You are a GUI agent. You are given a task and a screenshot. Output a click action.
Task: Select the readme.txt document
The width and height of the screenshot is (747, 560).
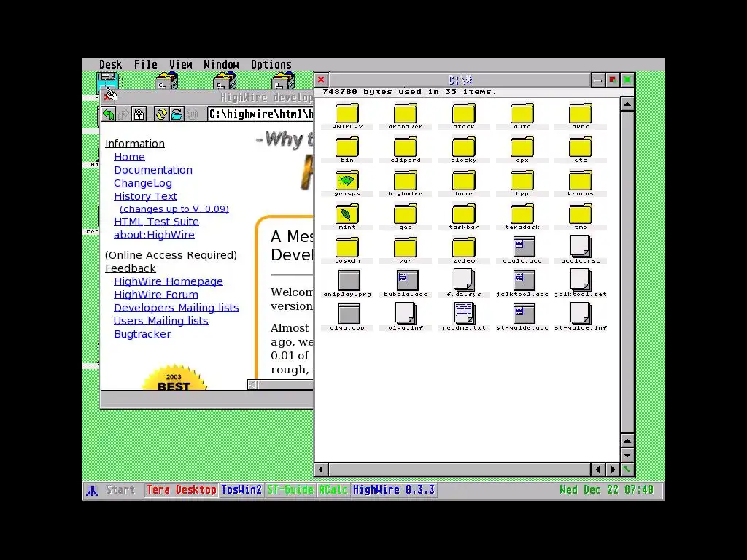pyautogui.click(x=464, y=317)
